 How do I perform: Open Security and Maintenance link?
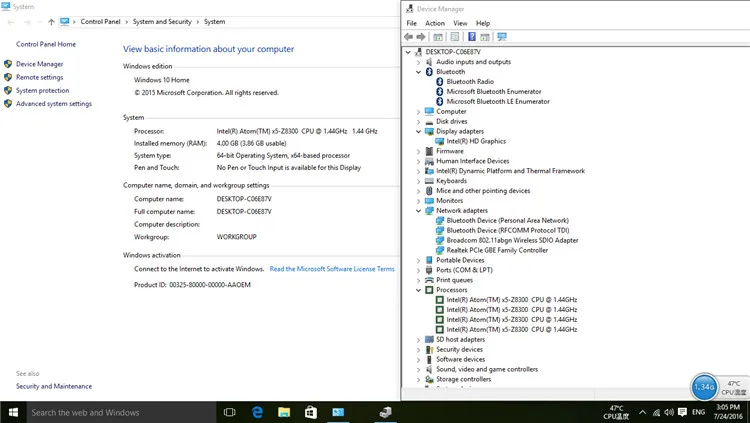[54, 386]
